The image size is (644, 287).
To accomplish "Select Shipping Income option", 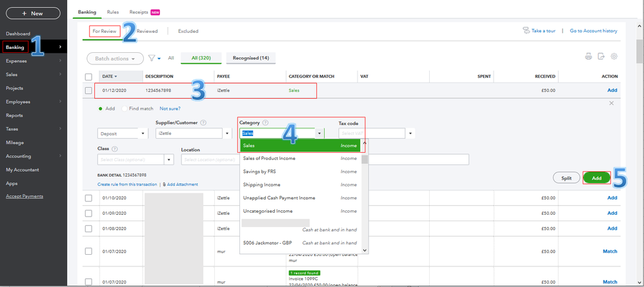I will pos(300,184).
